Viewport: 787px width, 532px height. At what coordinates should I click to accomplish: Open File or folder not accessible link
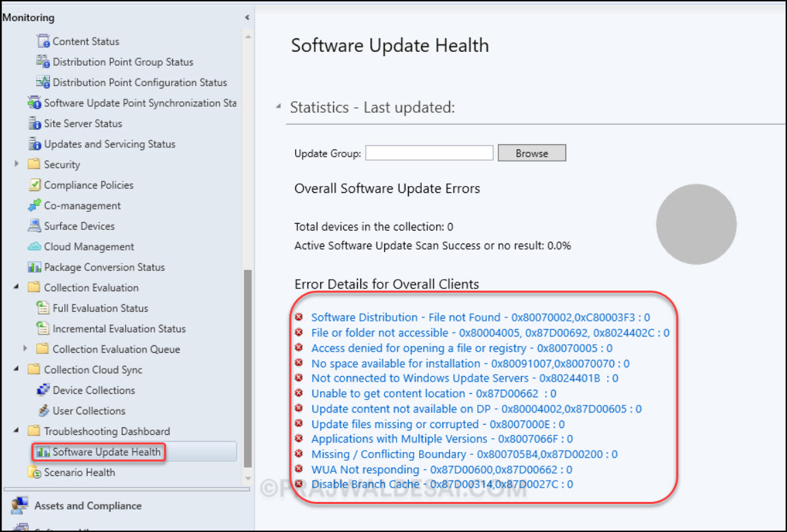click(490, 333)
